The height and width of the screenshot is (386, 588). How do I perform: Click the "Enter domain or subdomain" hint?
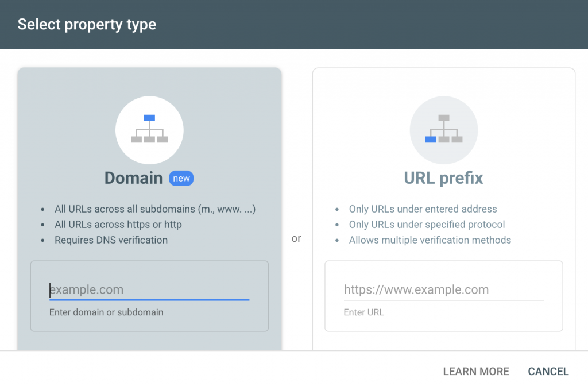pos(106,312)
